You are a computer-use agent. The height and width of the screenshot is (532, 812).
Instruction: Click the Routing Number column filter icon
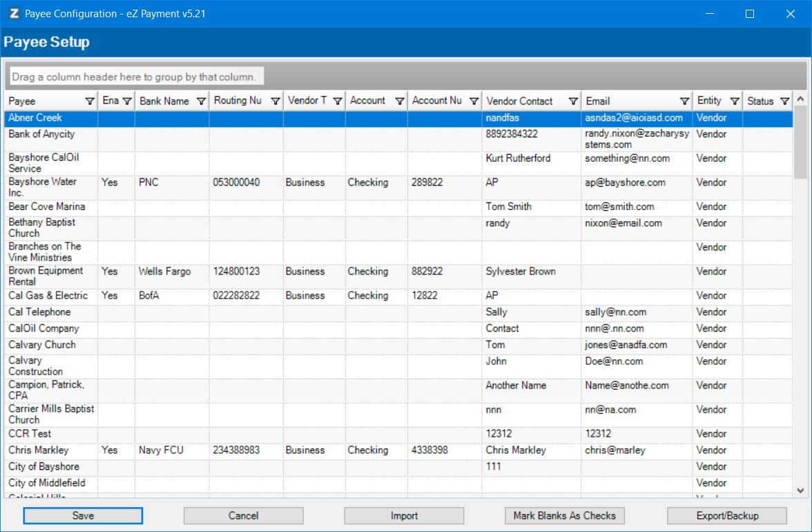point(275,102)
